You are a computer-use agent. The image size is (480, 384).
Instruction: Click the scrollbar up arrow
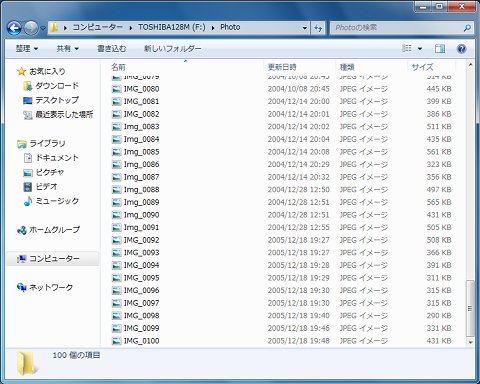pos(470,65)
